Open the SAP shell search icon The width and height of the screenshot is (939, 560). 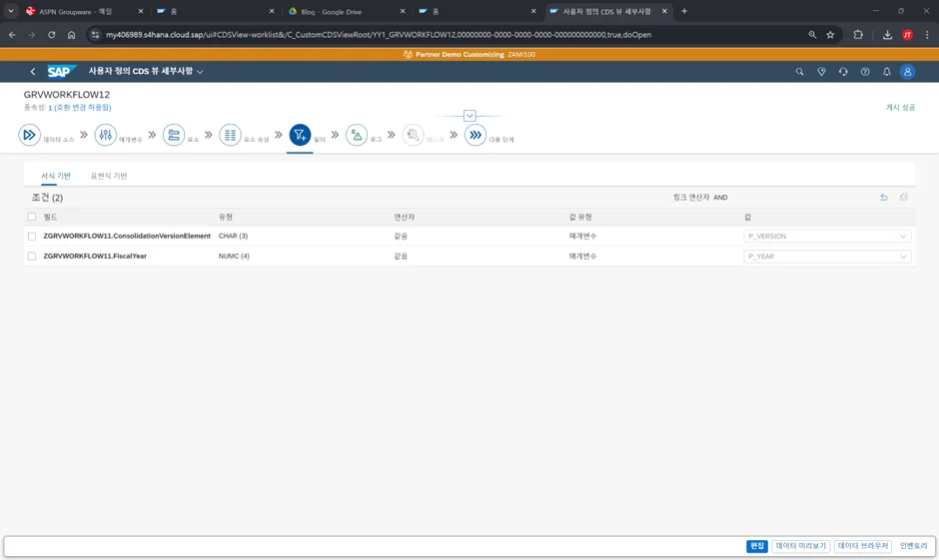pos(799,72)
